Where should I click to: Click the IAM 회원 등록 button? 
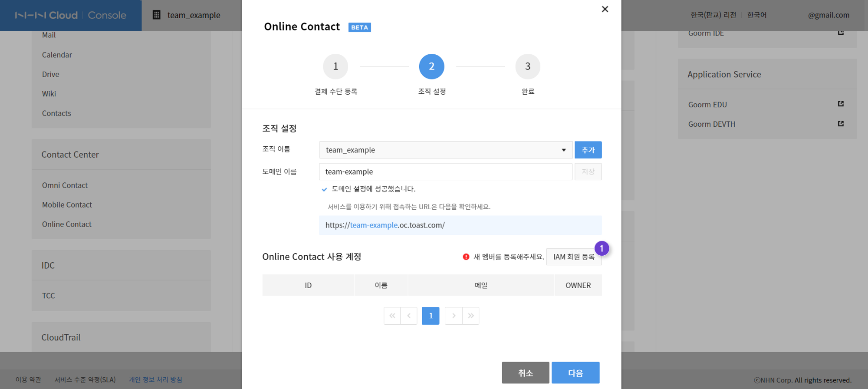tap(574, 257)
